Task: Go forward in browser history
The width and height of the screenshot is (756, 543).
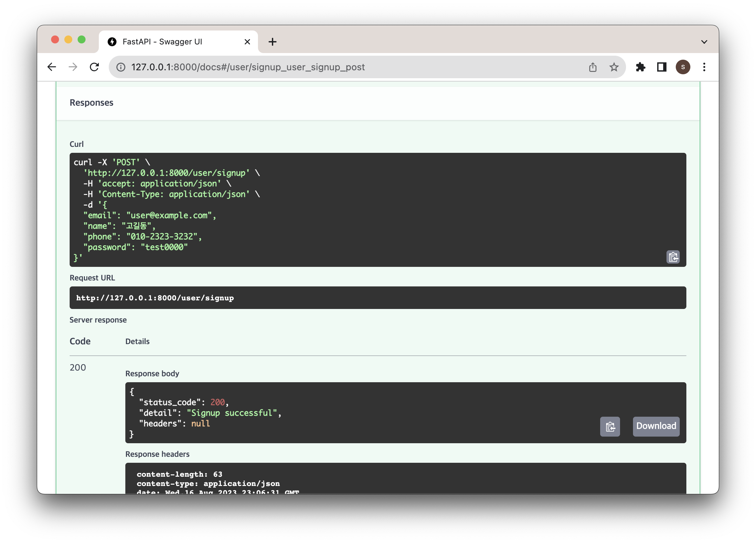Action: pyautogui.click(x=73, y=67)
